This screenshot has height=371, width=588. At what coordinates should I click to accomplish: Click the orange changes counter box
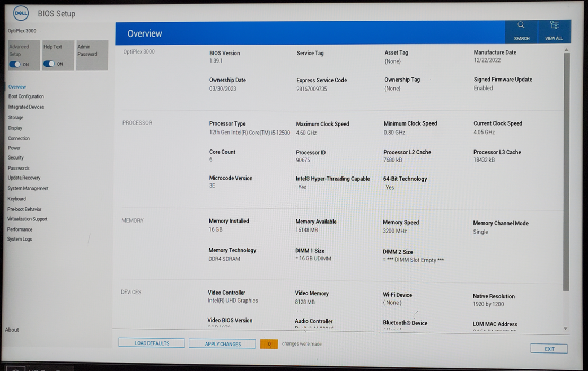click(x=269, y=343)
